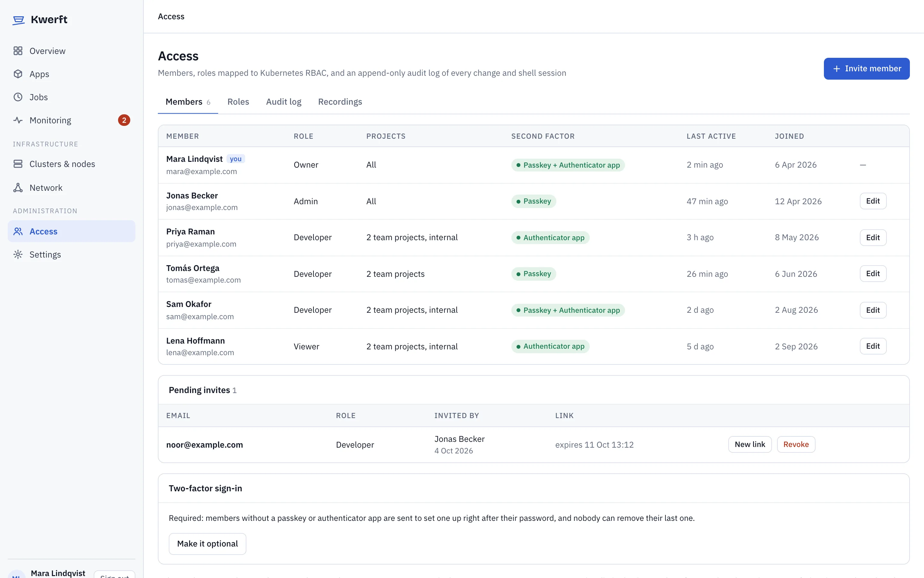Edit member Tomás Ortega
Image resolution: width=924 pixels, height=578 pixels.
click(873, 274)
